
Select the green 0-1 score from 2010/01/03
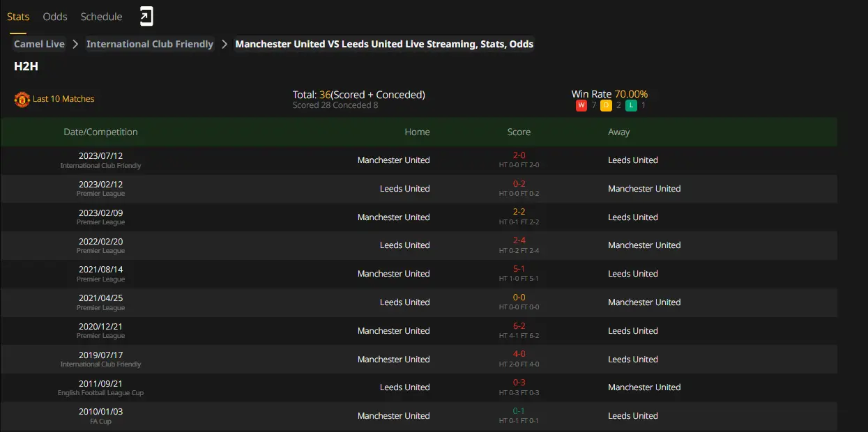[x=519, y=411]
